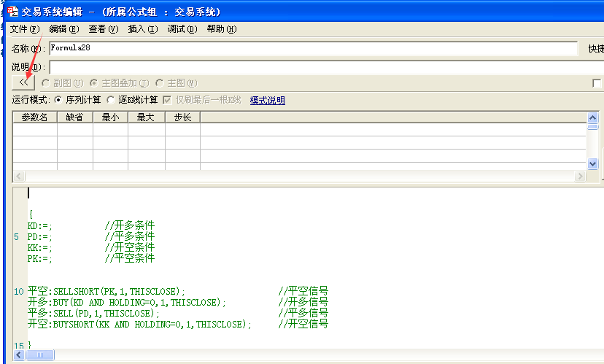Open the 帮助(H) menu

[222, 29]
